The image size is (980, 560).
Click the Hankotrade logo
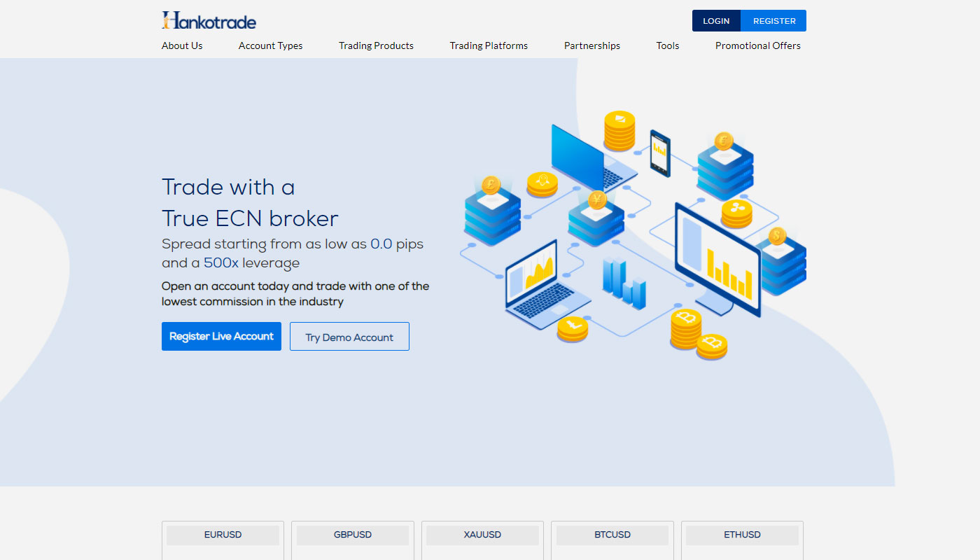(209, 20)
